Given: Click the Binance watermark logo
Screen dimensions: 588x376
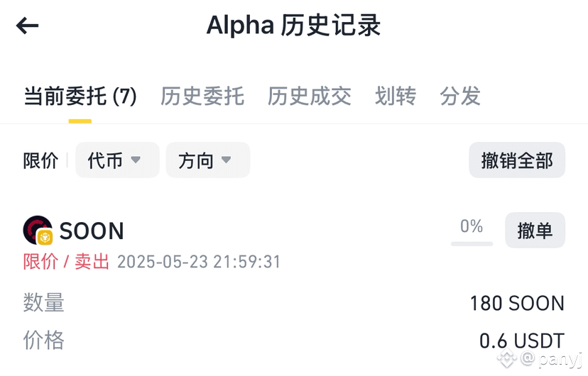Looking at the screenshot, I should (507, 359).
